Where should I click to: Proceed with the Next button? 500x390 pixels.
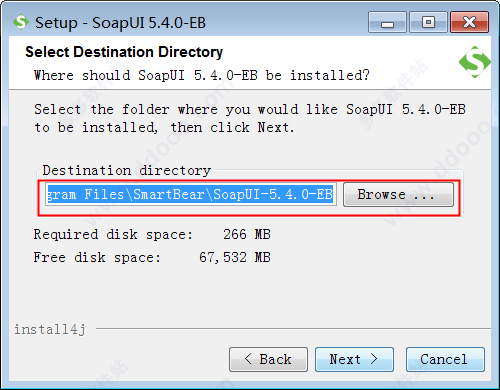[x=354, y=359]
